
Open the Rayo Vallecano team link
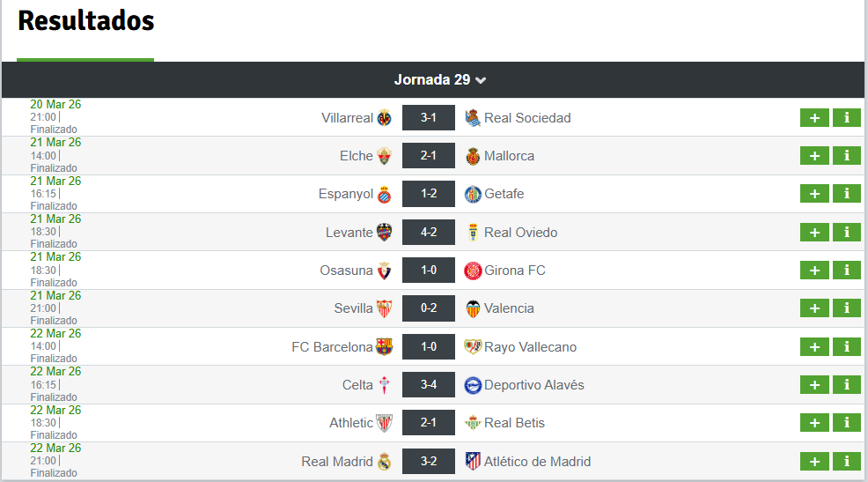[530, 347]
